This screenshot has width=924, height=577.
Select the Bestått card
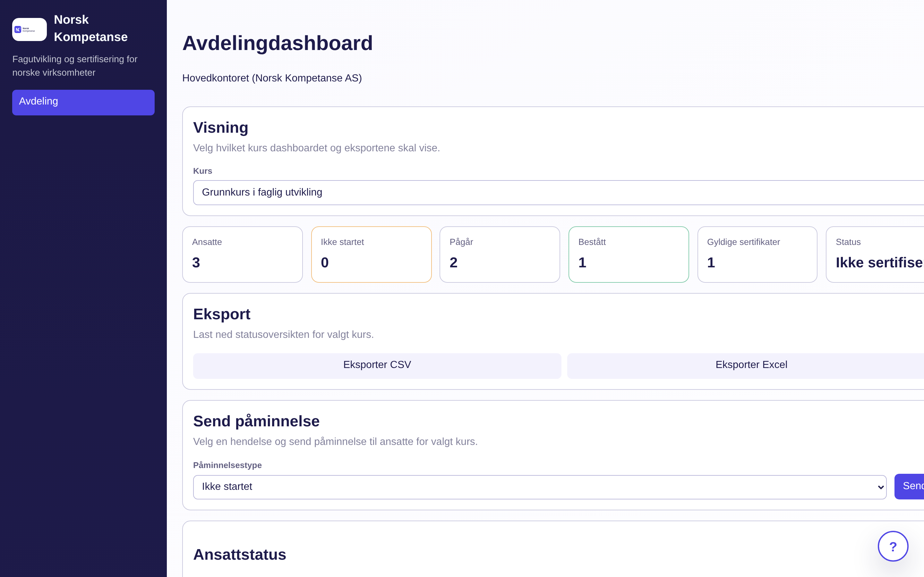pyautogui.click(x=629, y=254)
